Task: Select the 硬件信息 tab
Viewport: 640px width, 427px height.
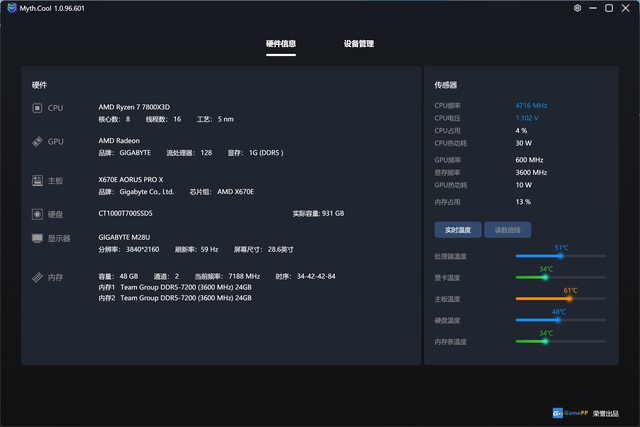Action: (x=281, y=44)
